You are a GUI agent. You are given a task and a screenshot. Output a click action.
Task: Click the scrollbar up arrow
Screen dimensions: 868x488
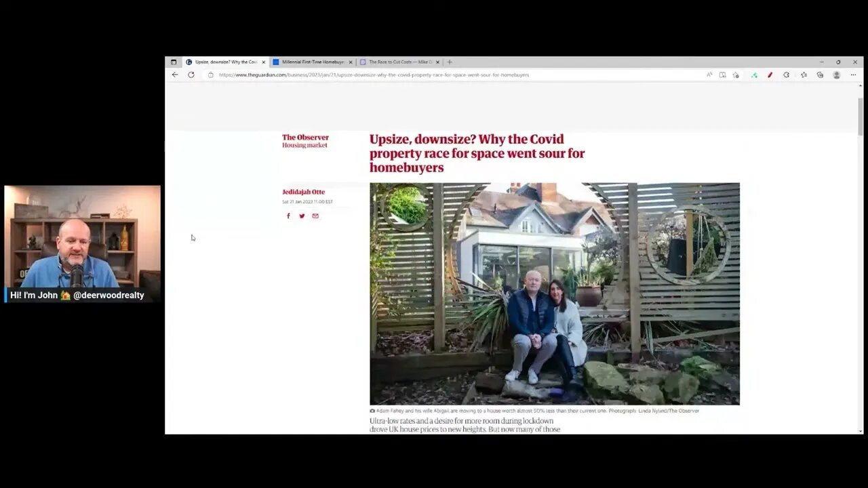pyautogui.click(x=861, y=86)
